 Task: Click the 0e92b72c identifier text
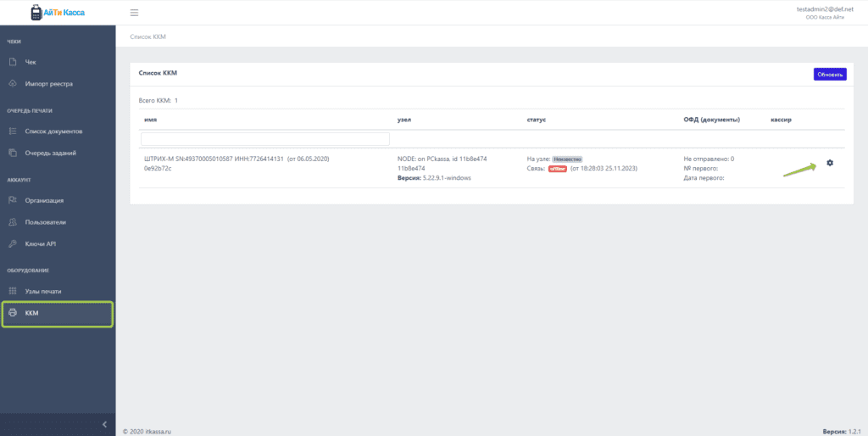[x=158, y=168]
